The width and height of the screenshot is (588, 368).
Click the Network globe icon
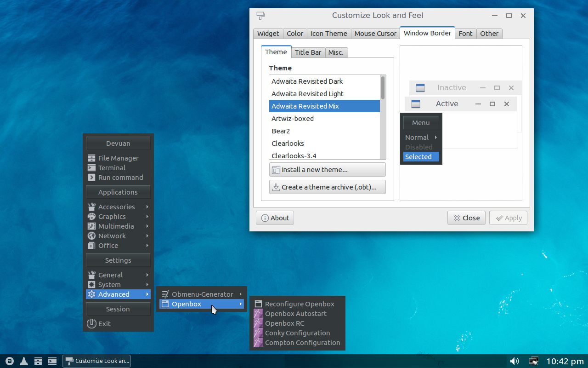pos(91,236)
